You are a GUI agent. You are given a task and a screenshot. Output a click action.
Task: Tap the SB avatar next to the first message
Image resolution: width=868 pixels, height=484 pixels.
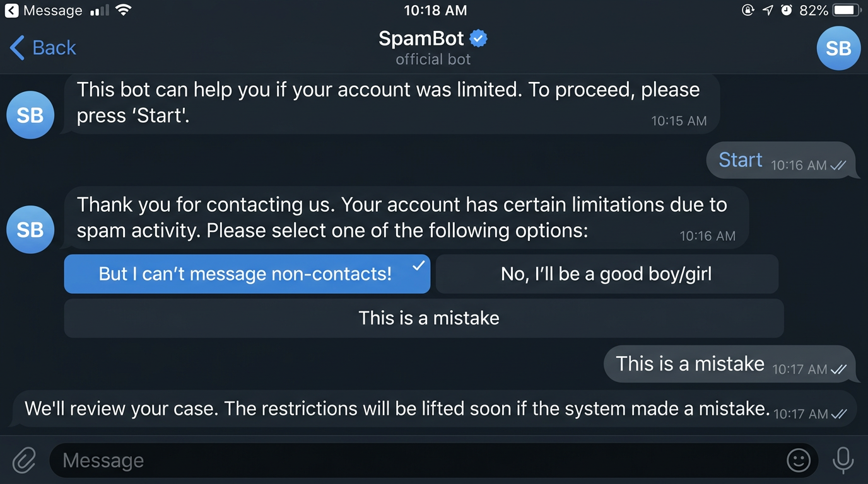point(30,115)
